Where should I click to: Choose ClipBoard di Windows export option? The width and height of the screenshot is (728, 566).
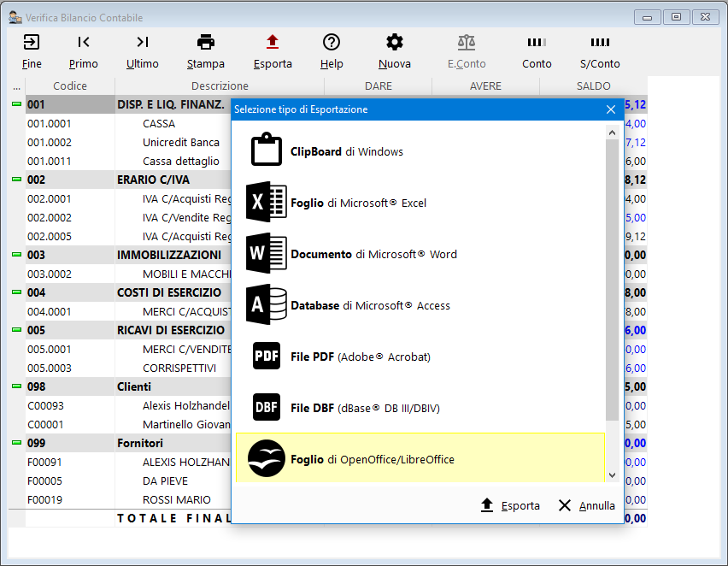tap(420, 151)
